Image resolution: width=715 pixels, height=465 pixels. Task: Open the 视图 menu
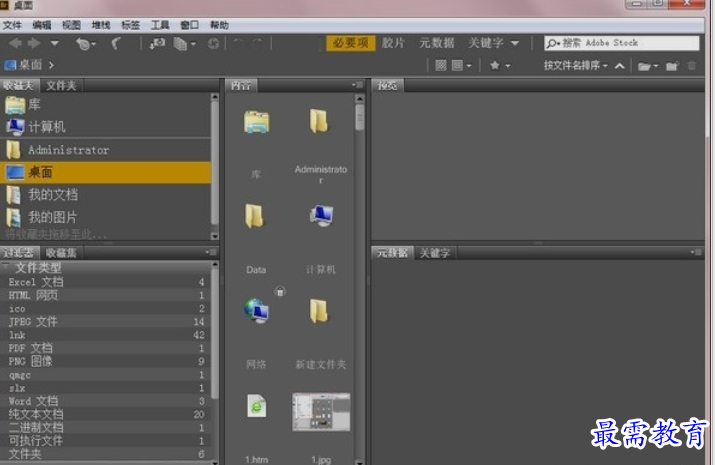pyautogui.click(x=71, y=25)
